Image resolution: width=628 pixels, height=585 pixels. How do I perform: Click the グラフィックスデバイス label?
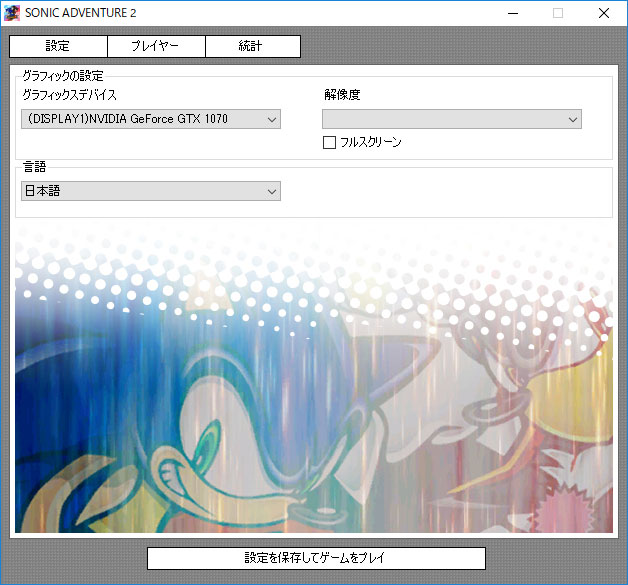[69, 95]
